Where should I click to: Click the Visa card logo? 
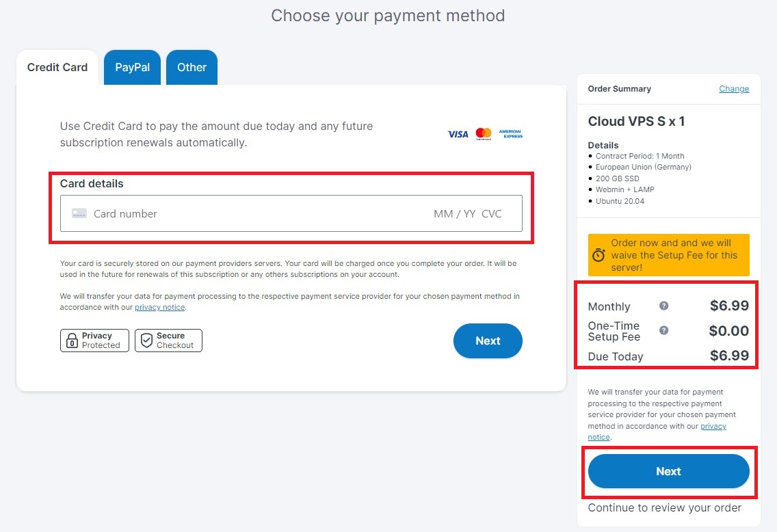click(458, 134)
